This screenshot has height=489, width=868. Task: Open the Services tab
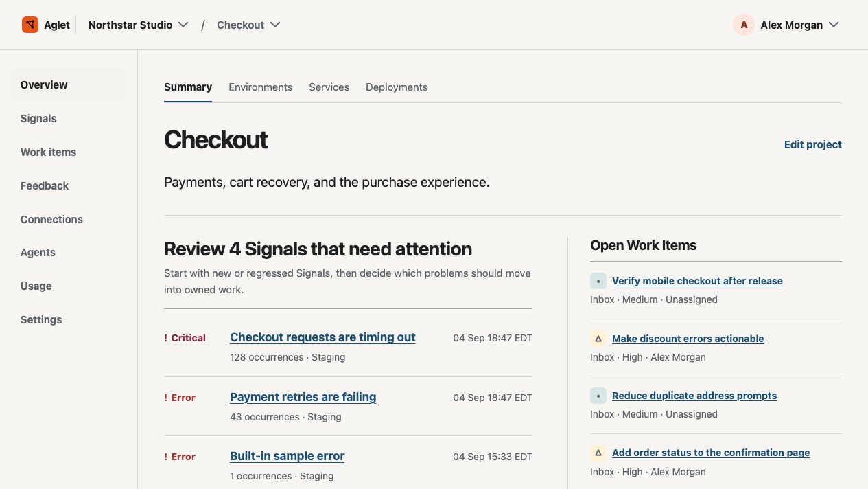(329, 87)
